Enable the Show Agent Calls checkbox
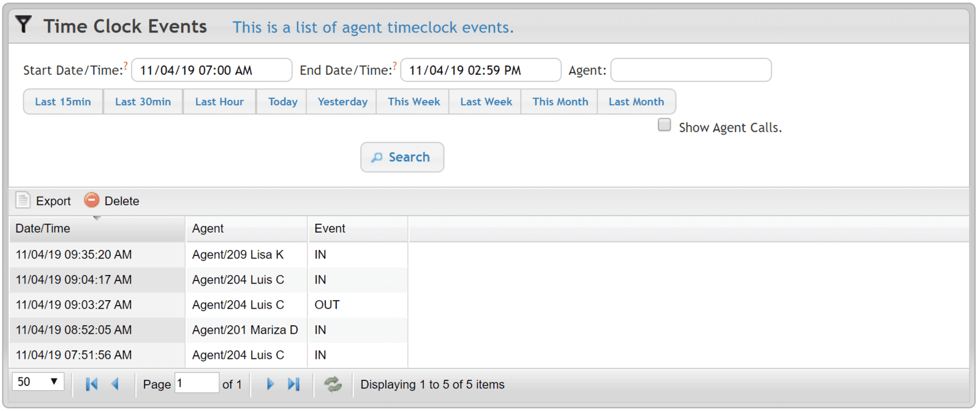This screenshot has width=980, height=411. click(x=664, y=125)
